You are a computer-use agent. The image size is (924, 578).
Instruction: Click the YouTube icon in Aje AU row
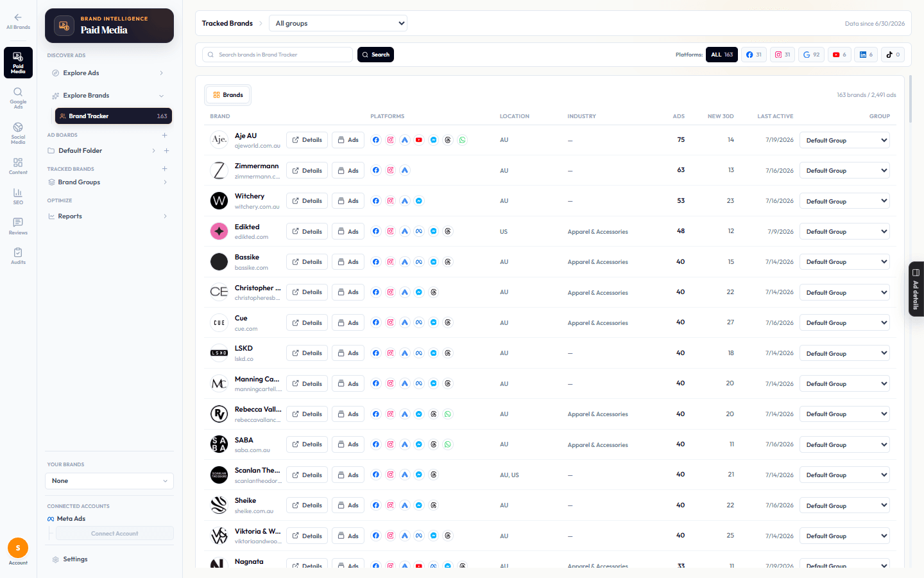(419, 140)
